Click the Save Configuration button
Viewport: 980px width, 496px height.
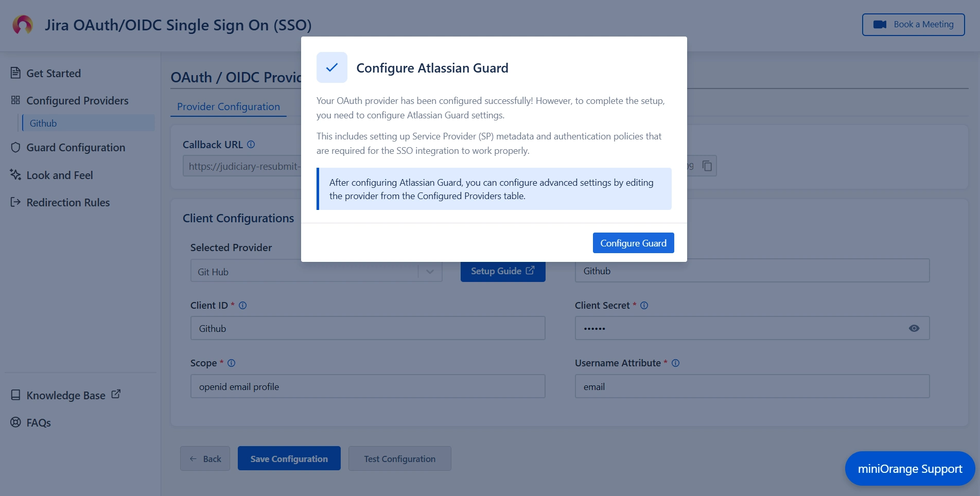click(289, 458)
